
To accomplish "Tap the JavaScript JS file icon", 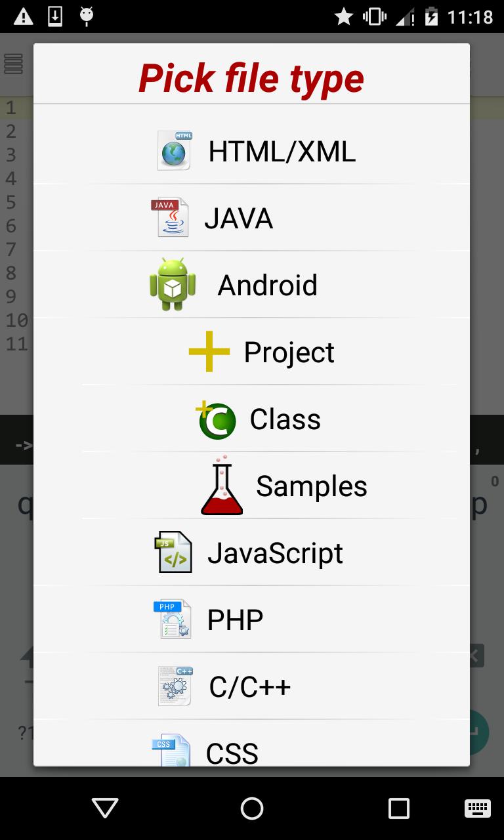I will [x=173, y=553].
